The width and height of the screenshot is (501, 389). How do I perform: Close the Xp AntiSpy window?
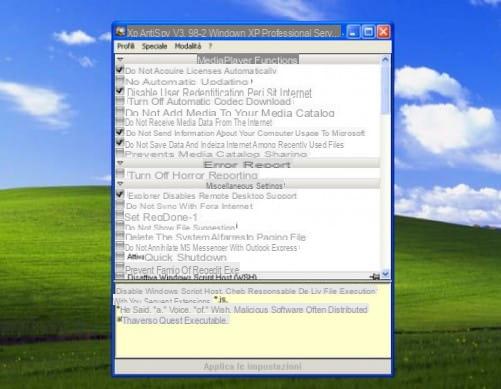383,32
